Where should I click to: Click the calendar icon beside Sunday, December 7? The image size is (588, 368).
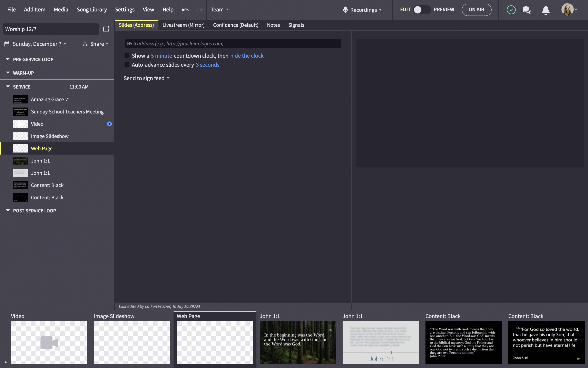(x=7, y=44)
